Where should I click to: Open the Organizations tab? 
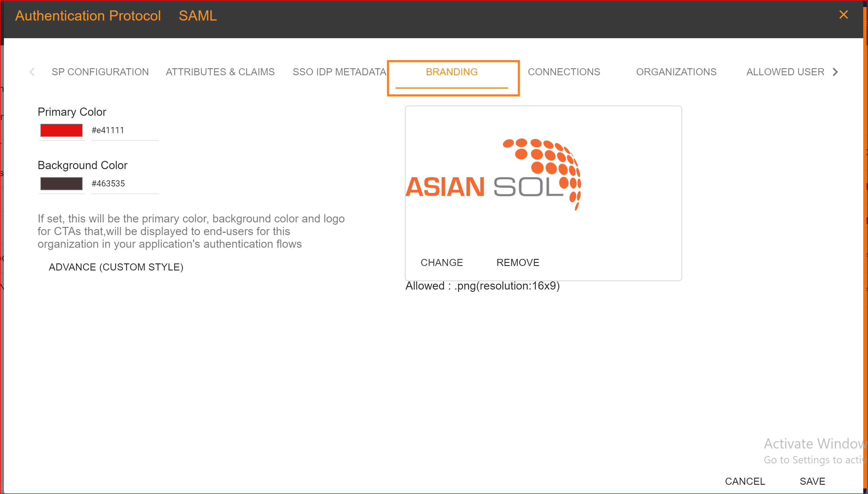point(676,72)
